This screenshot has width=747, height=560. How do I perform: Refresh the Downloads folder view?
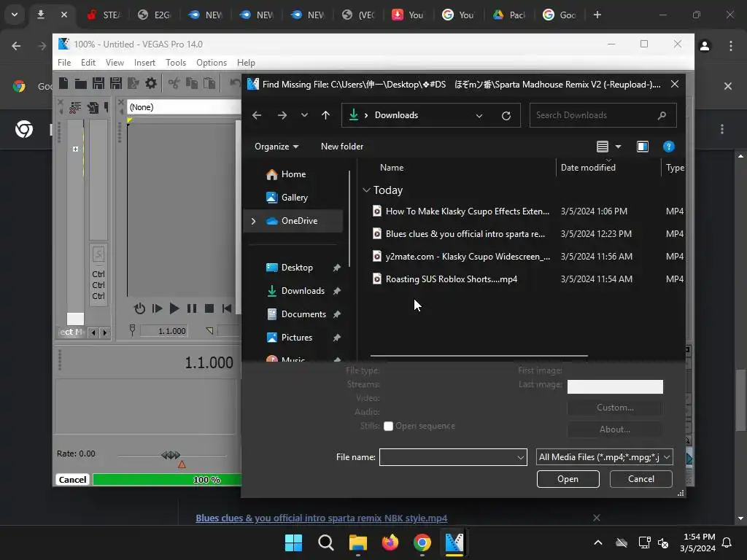506,116
